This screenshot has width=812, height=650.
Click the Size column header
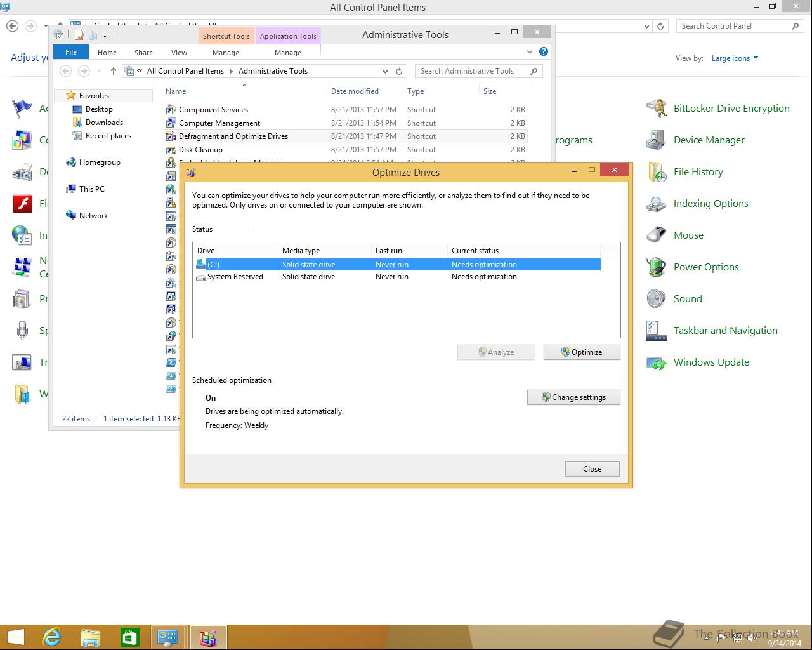504,91
